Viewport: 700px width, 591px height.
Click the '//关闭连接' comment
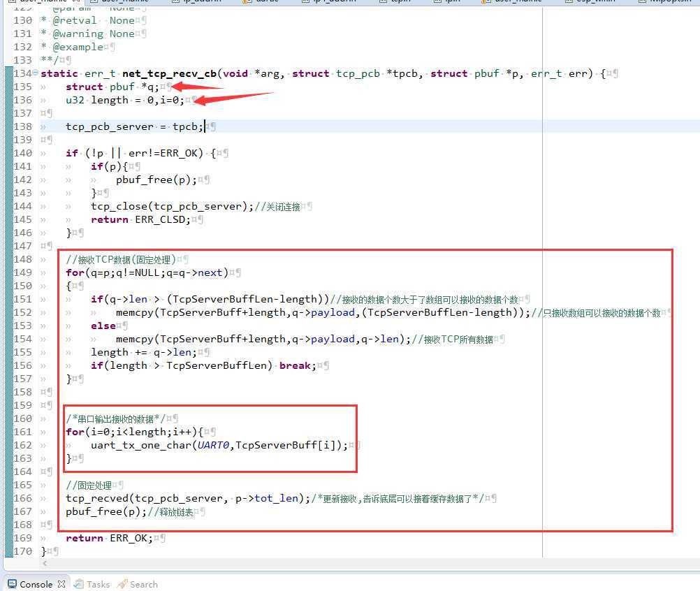[277, 207]
